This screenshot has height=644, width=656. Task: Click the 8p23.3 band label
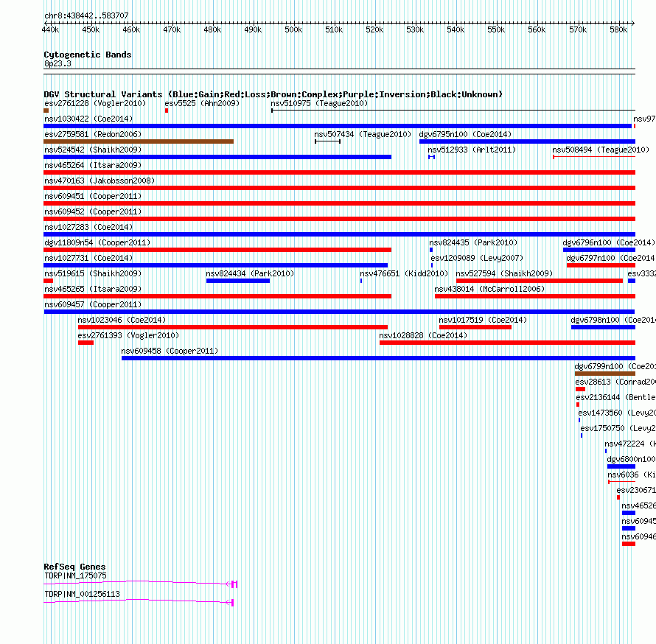tap(57, 63)
